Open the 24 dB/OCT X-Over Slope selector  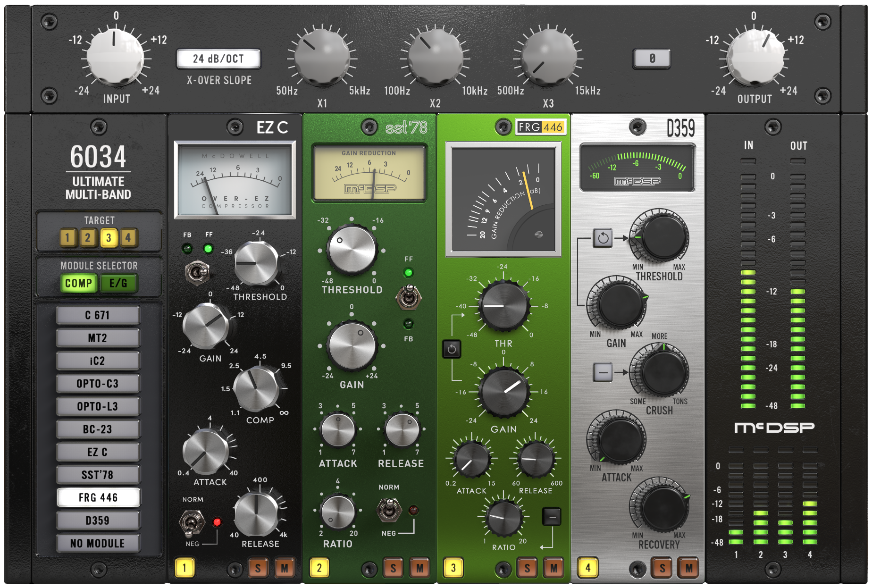pyautogui.click(x=218, y=58)
